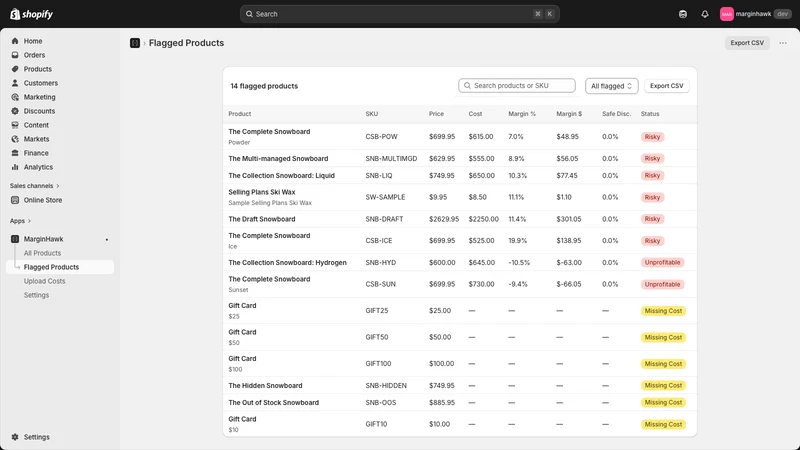
Task: Go to Orders page
Action: coord(34,55)
